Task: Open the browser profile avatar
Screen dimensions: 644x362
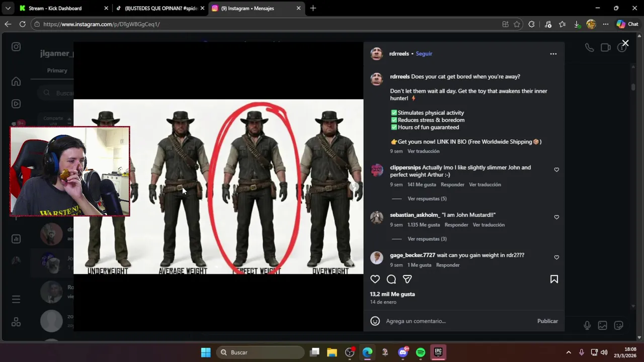Action: (591, 24)
